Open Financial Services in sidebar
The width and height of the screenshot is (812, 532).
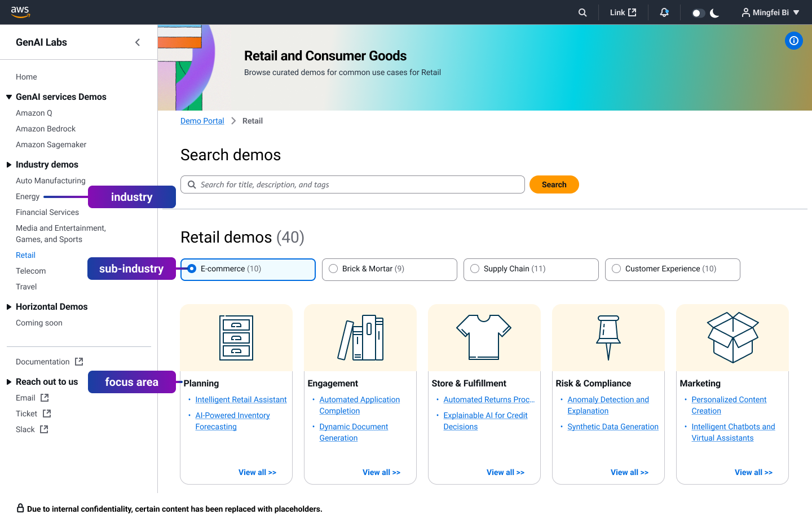click(x=47, y=212)
